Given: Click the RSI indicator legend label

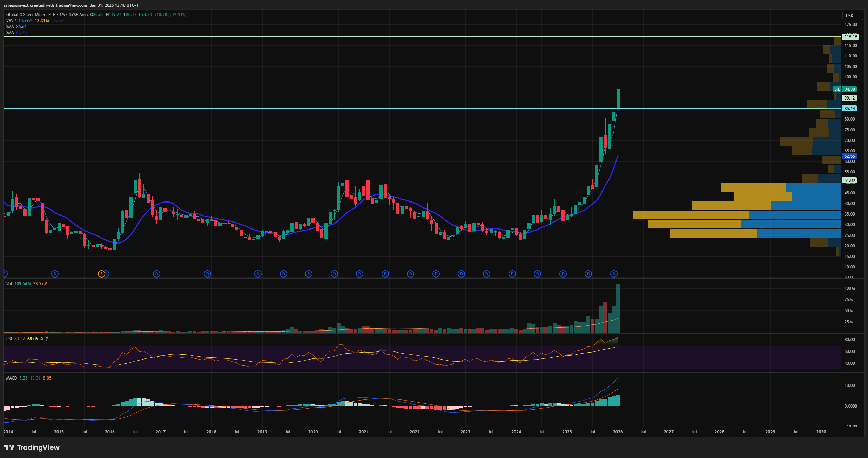Looking at the screenshot, I should point(9,339).
